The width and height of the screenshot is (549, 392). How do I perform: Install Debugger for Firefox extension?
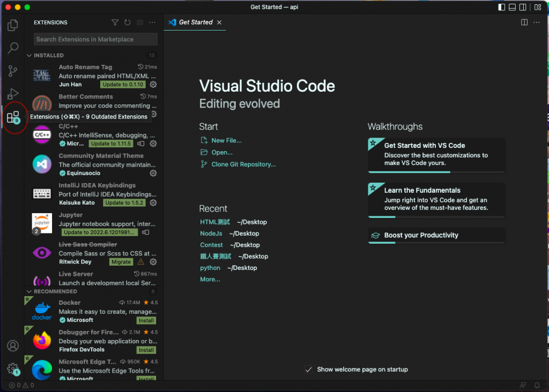click(146, 350)
